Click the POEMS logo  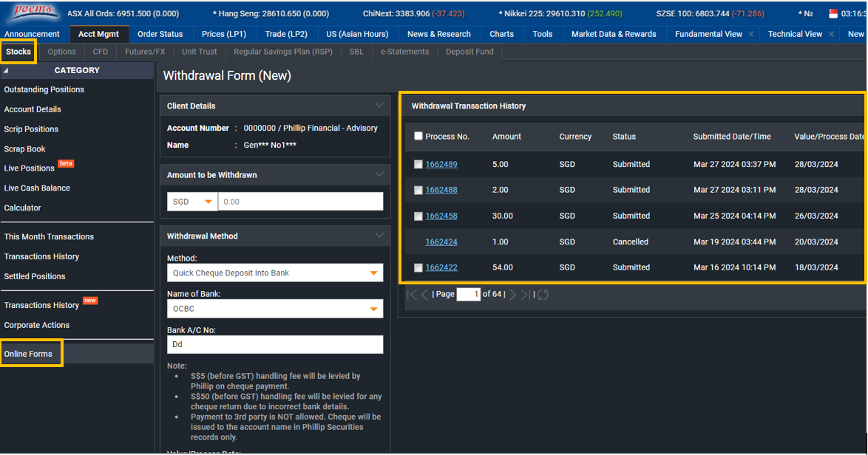point(34,12)
